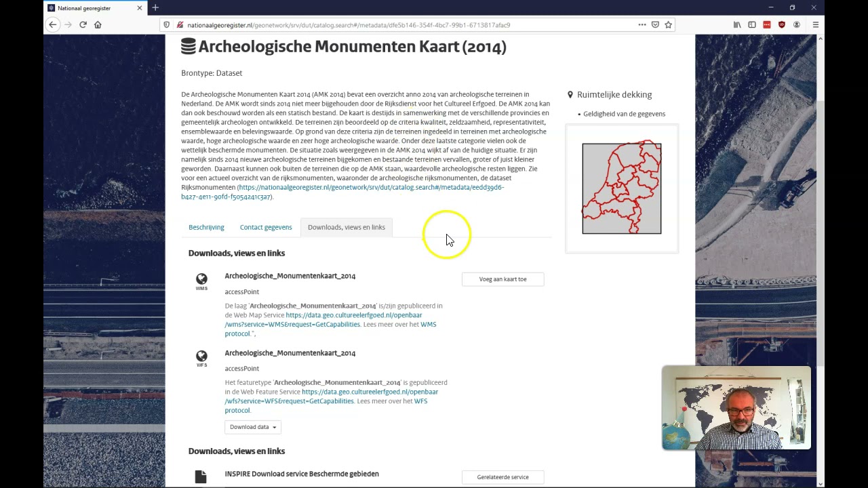The width and height of the screenshot is (868, 488).
Task: Select the Nationaal georegister browser tab
Action: tap(95, 8)
